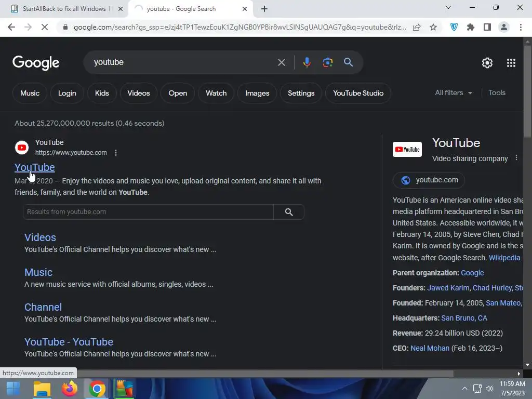Open the YouTube main result link
This screenshot has width=532, height=399.
pos(35,167)
